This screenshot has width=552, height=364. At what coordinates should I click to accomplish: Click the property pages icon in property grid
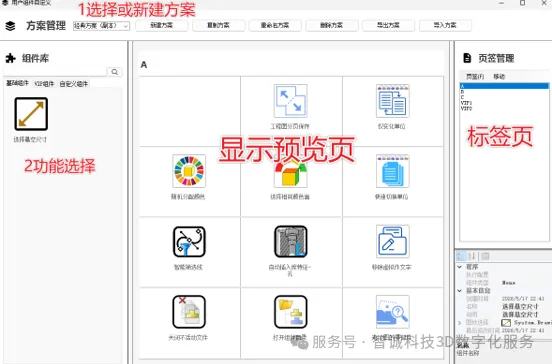[x=485, y=256]
